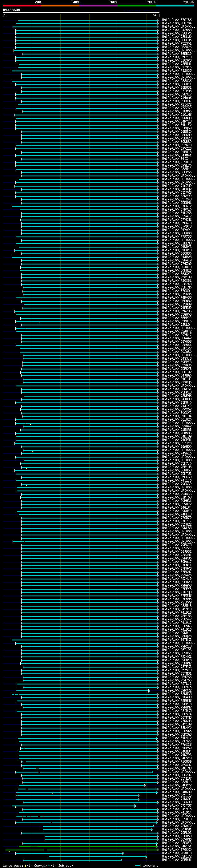Click UniRef100_C1C1H6 in the list
197x868 pixels.
tap(177, 115)
